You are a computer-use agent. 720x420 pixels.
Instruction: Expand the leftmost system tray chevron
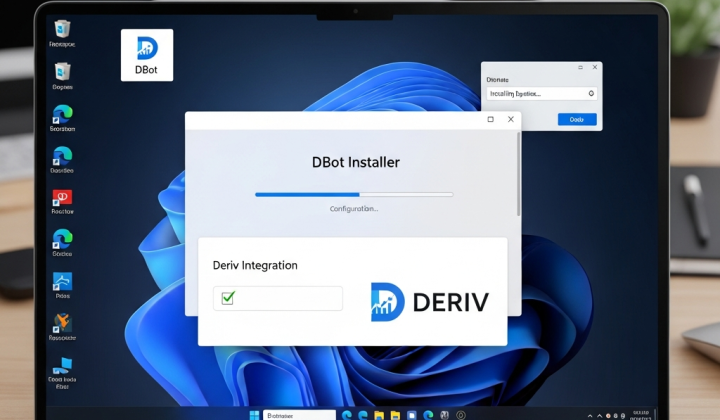[590, 416]
